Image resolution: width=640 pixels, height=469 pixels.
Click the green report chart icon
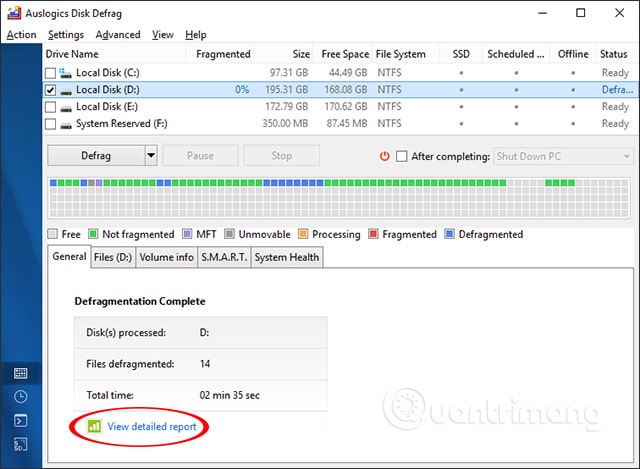click(x=94, y=427)
